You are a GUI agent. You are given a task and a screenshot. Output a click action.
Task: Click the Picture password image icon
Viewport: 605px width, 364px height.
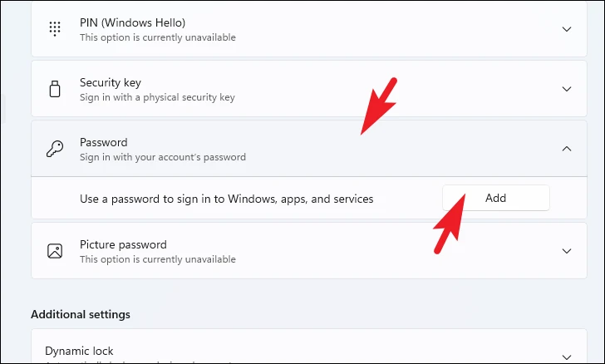click(x=55, y=251)
